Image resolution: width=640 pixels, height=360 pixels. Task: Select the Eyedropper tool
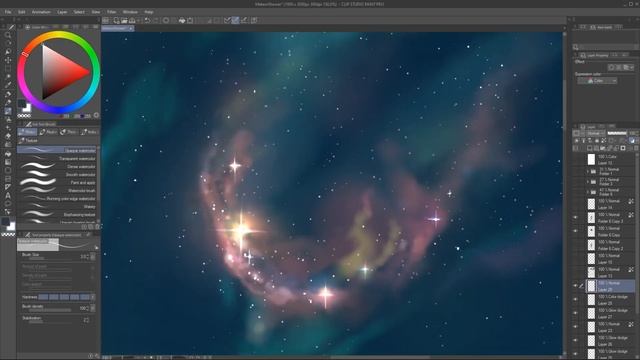pyautogui.click(x=8, y=85)
